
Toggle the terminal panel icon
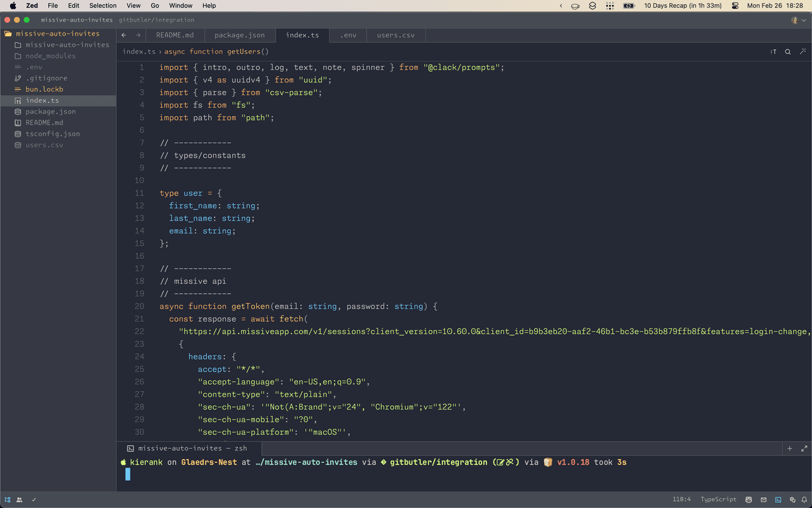pyautogui.click(x=778, y=500)
